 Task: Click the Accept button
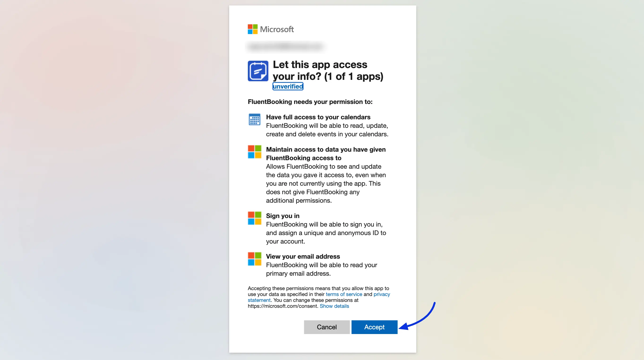click(x=374, y=327)
